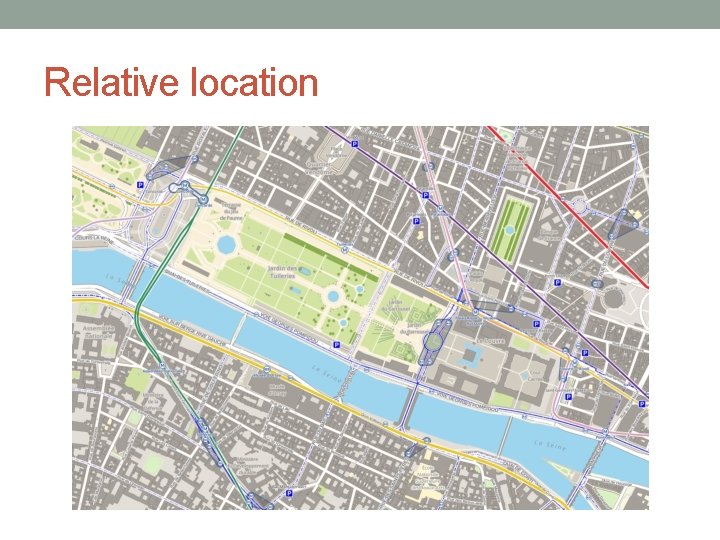
Task: Click the Louvre pyramid courtyard
Action: [471, 355]
